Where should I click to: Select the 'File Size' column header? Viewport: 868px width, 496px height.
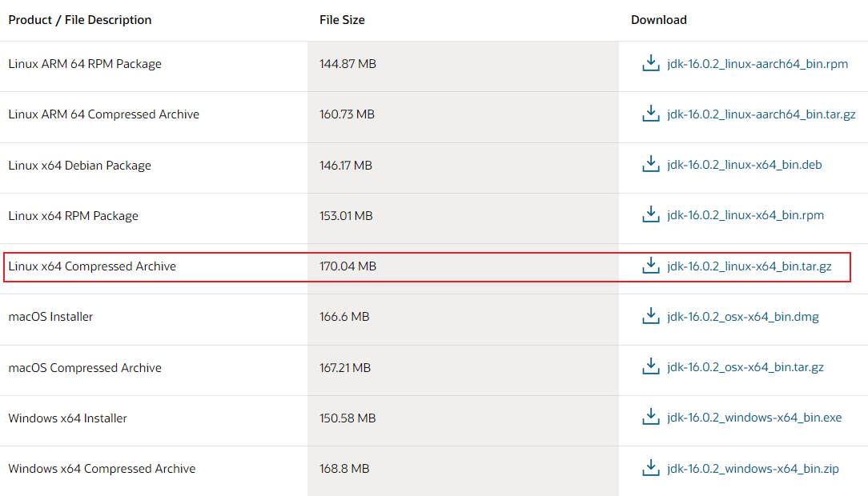(342, 20)
